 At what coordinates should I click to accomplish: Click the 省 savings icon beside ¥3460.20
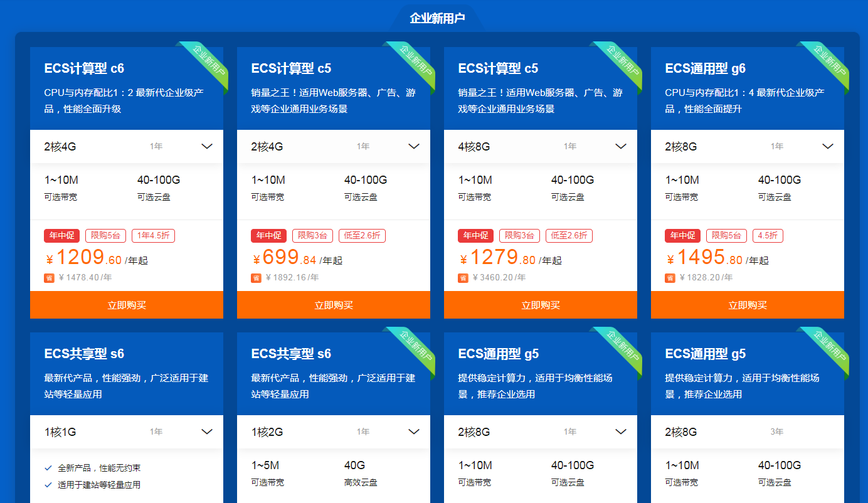[463, 278]
